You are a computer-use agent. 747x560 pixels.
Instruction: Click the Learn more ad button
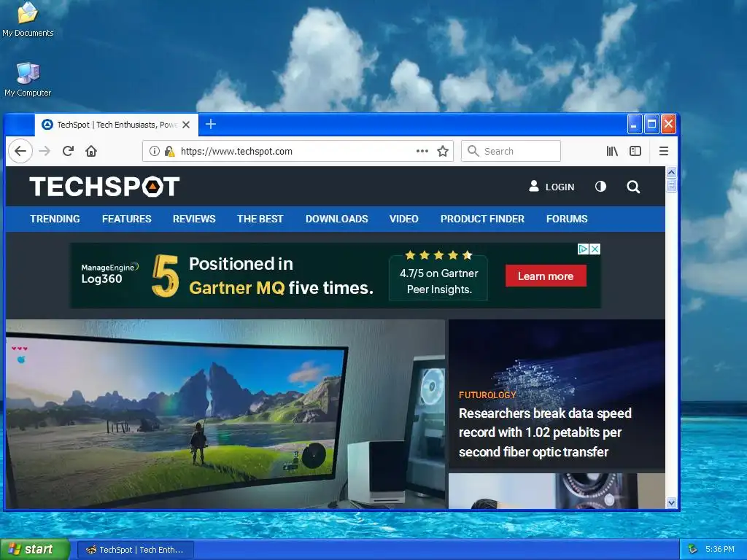click(546, 276)
